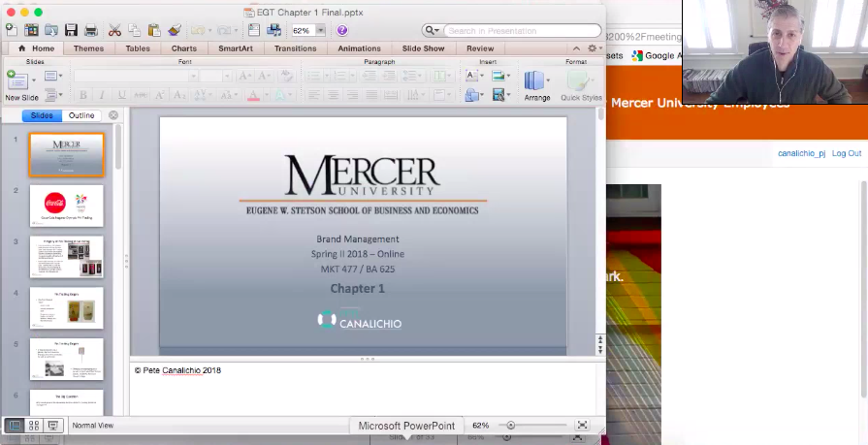Toggle Subscript formatting
The width and height of the screenshot is (868, 445).
point(179,95)
